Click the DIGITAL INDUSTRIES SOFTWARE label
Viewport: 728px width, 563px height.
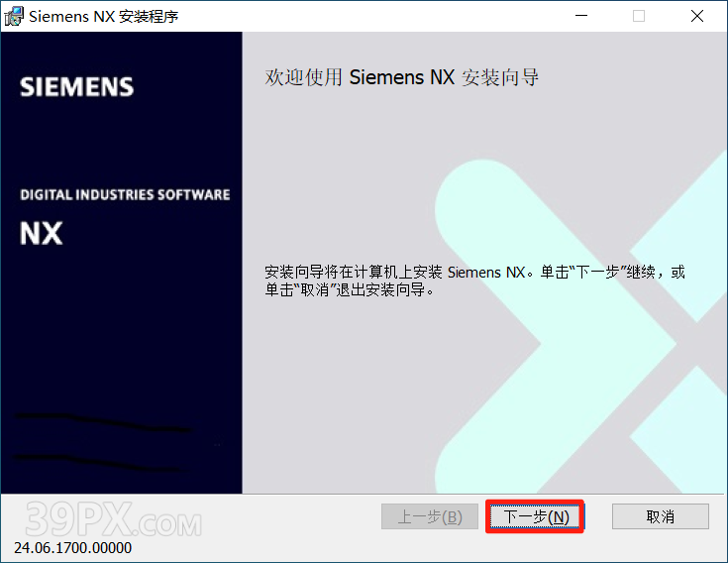click(125, 194)
